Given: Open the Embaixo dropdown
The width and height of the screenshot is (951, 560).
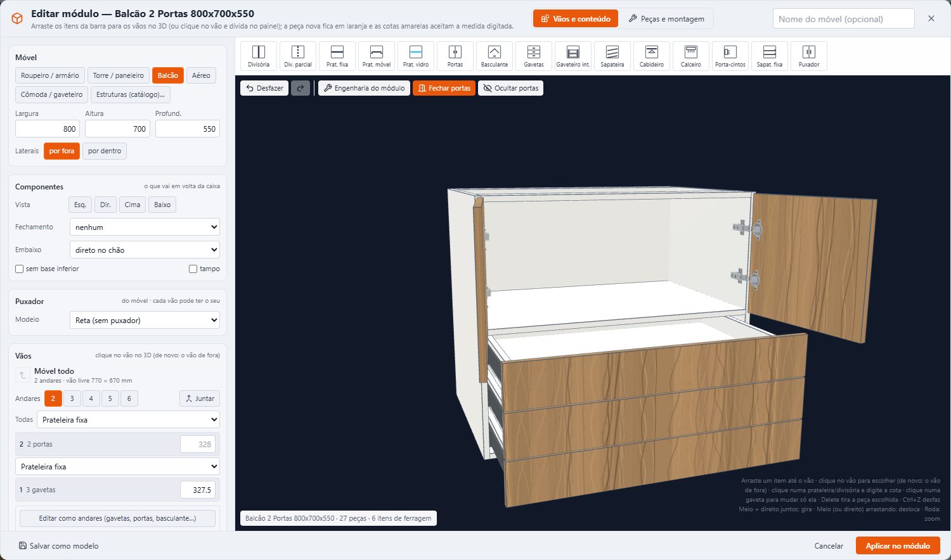Looking at the screenshot, I should [x=145, y=250].
